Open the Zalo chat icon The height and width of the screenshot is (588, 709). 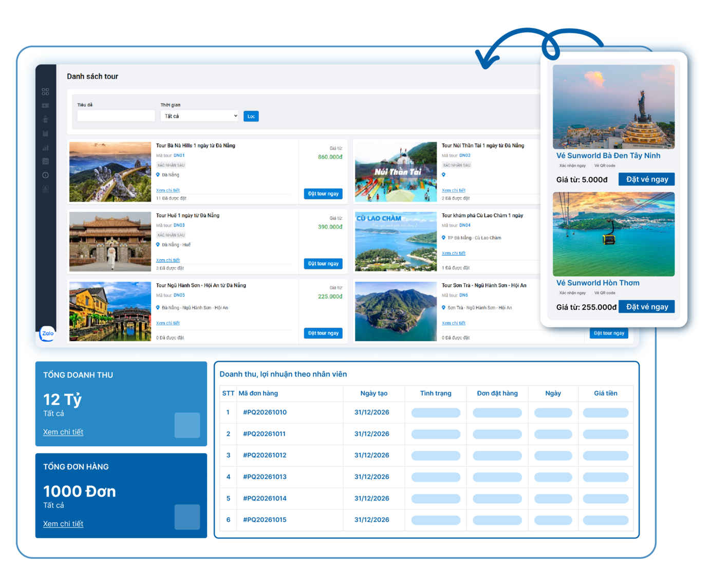tap(48, 334)
